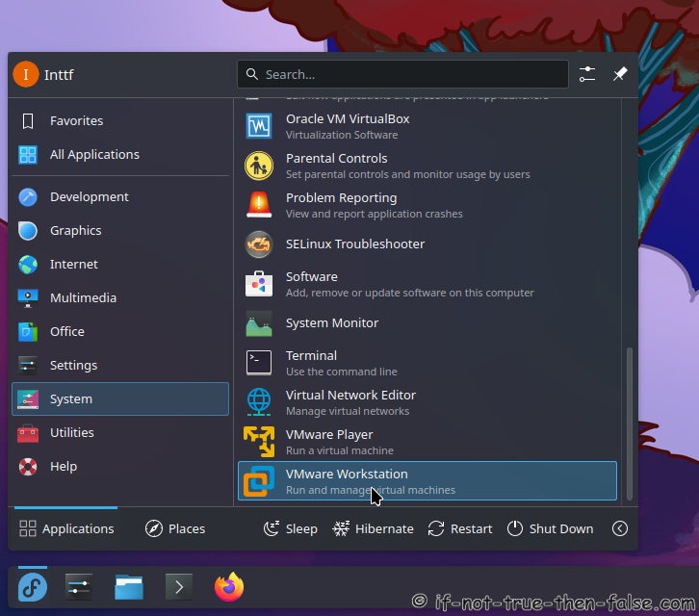Screen dimensions: 699x616
Task: Open launcher configuration sliders icon
Action: [587, 74]
